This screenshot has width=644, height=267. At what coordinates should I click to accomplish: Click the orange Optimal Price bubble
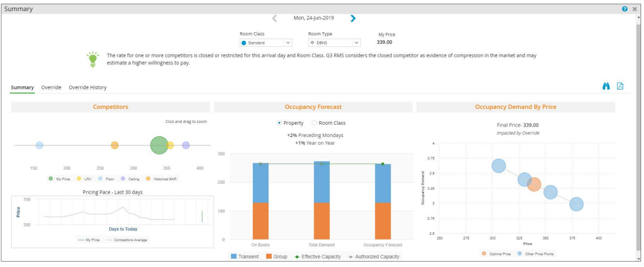[x=534, y=185]
